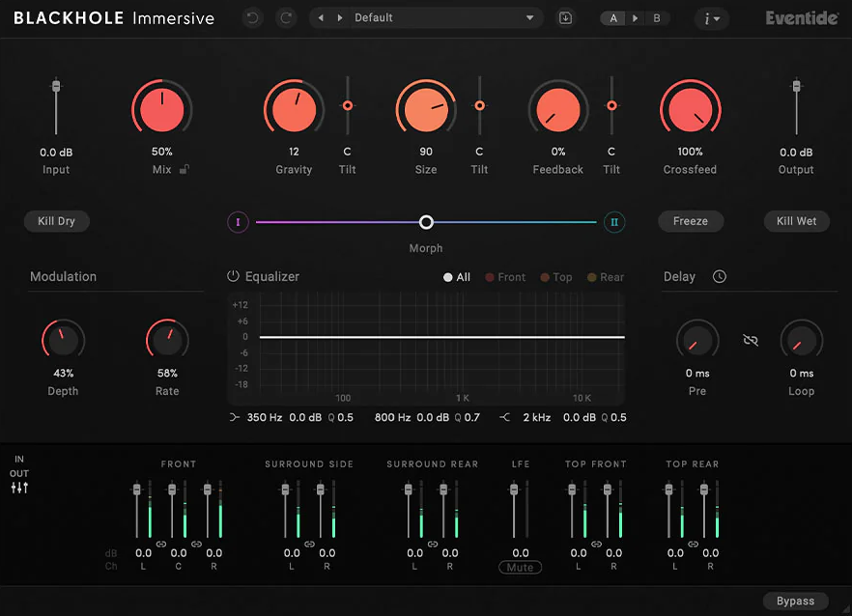Click the redo arrow icon
Image resolution: width=852 pixels, height=616 pixels.
(x=286, y=18)
